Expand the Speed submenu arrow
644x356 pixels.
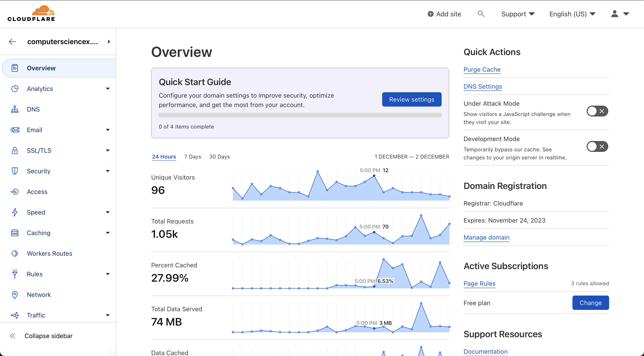click(x=108, y=212)
